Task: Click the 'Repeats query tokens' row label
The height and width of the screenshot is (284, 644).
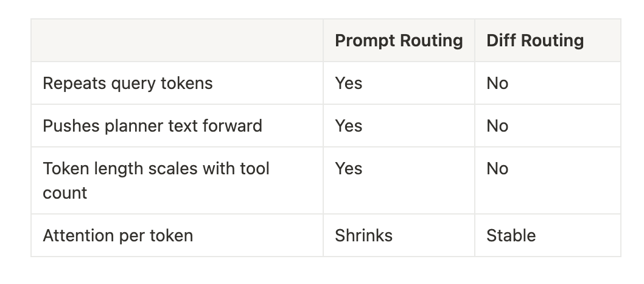Action: 128,83
